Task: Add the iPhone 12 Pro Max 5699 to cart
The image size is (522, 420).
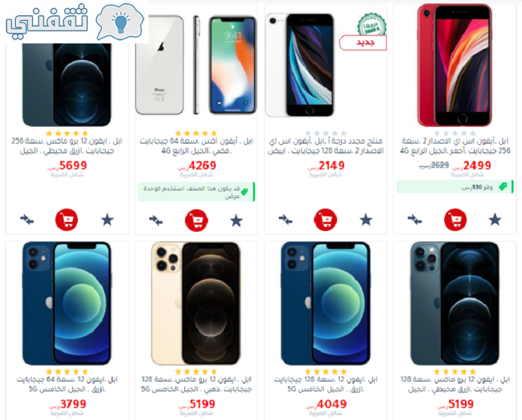Action: [67, 220]
